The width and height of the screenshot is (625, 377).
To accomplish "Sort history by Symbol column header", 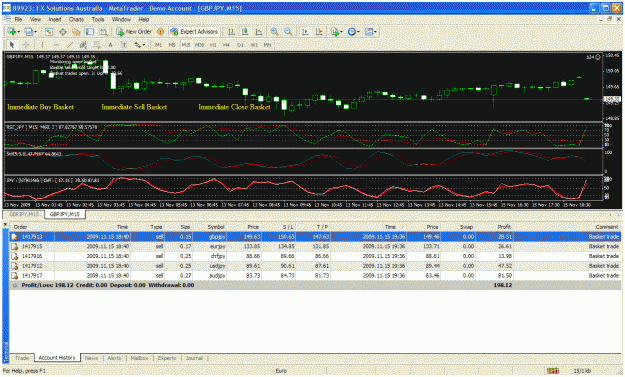I will 216,227.
